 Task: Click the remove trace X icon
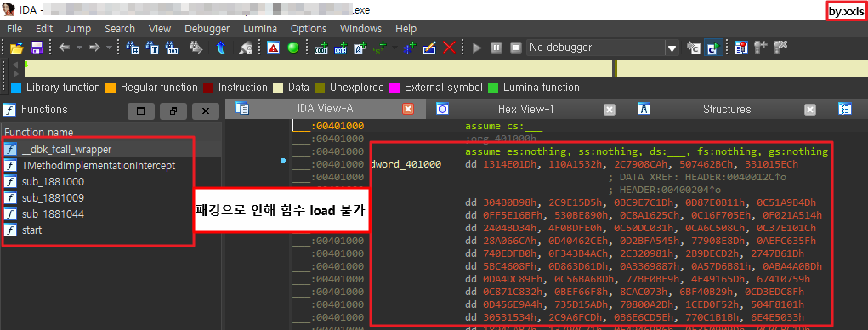click(780, 48)
